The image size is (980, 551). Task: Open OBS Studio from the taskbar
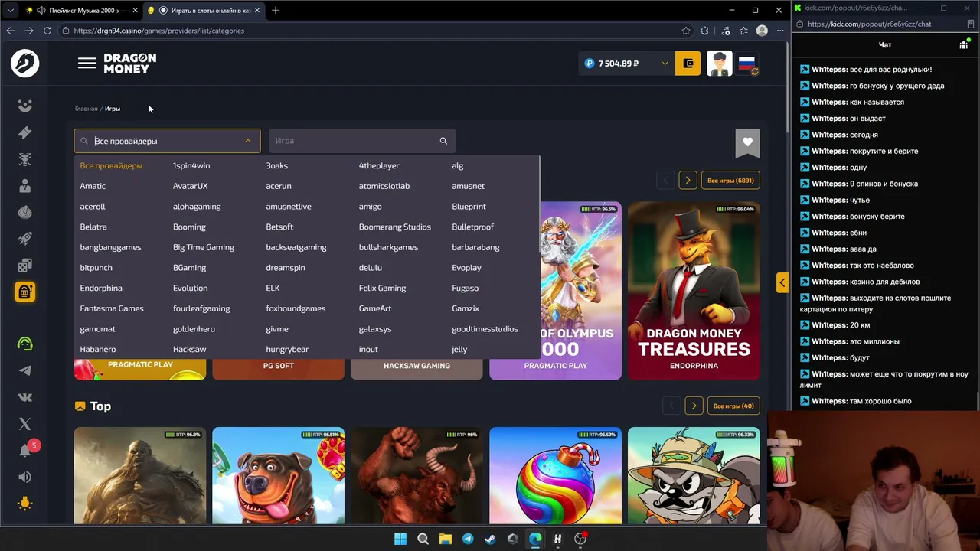tap(580, 539)
